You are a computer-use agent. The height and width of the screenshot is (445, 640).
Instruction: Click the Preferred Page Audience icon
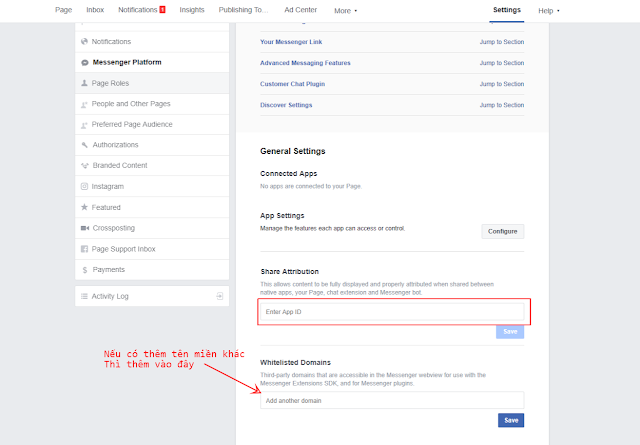pos(84,125)
